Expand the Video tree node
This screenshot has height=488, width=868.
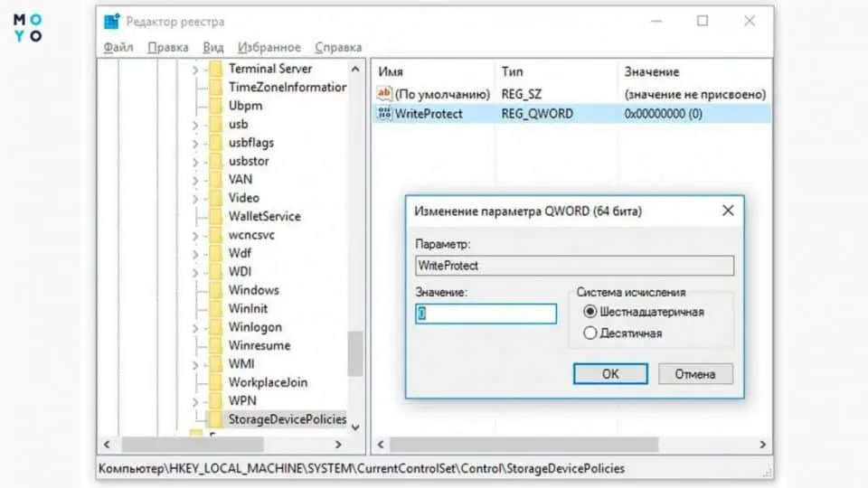click(195, 198)
